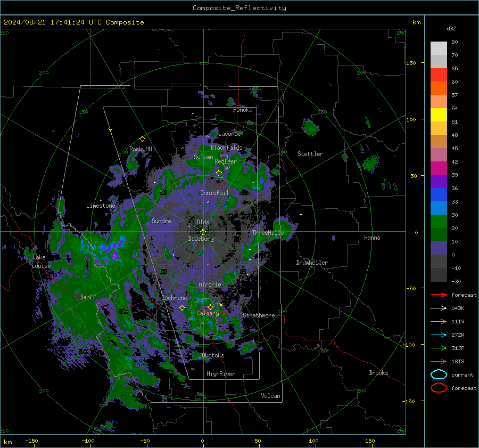Click the Okotoks label

213,355
